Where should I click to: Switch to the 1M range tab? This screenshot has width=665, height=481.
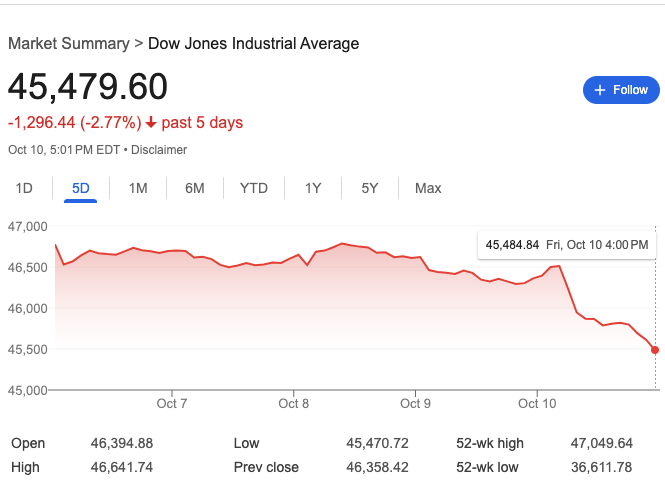click(138, 188)
